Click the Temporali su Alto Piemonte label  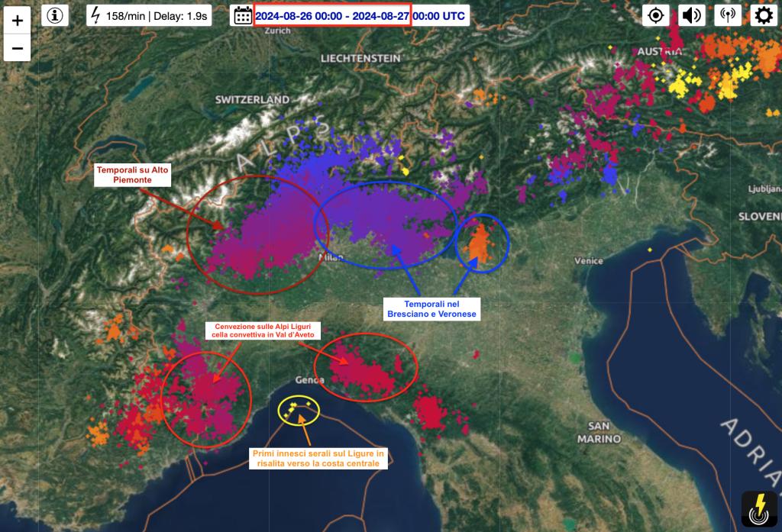[x=133, y=175]
